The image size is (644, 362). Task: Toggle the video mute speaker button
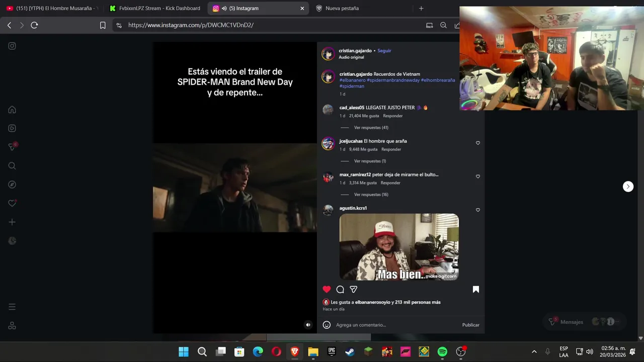[x=308, y=325]
